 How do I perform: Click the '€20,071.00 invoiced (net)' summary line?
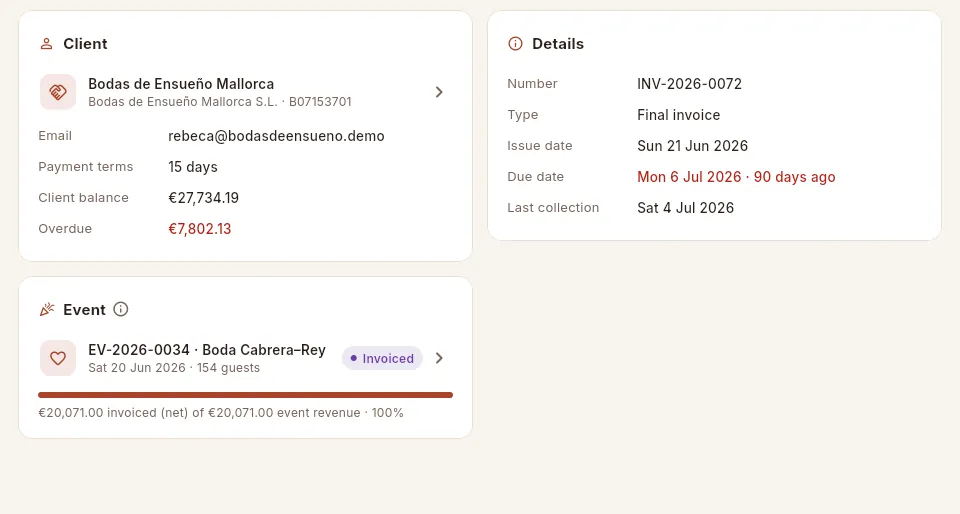click(x=221, y=413)
